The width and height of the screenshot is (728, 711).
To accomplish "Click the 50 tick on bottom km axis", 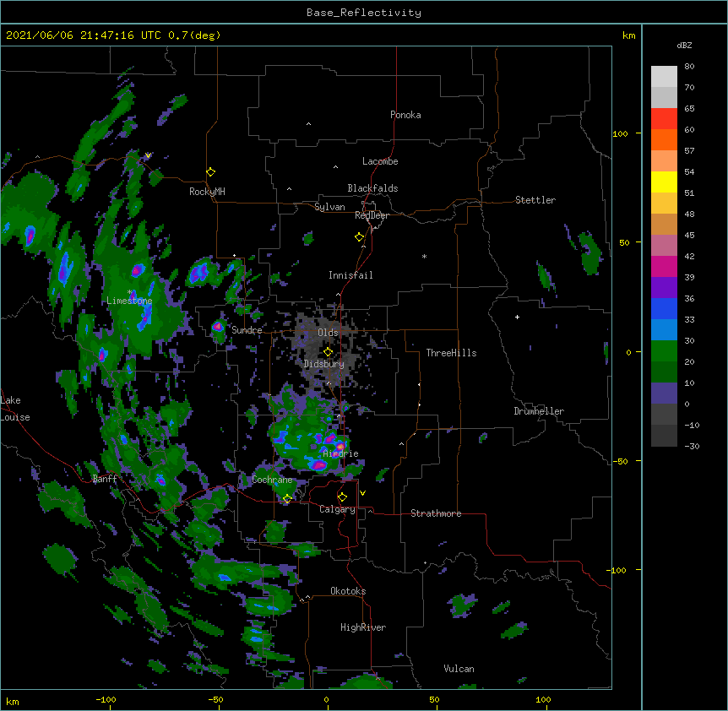I will click(435, 699).
